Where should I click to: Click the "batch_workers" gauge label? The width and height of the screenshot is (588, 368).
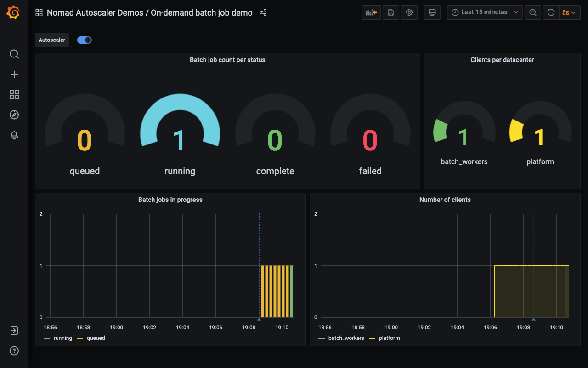464,161
